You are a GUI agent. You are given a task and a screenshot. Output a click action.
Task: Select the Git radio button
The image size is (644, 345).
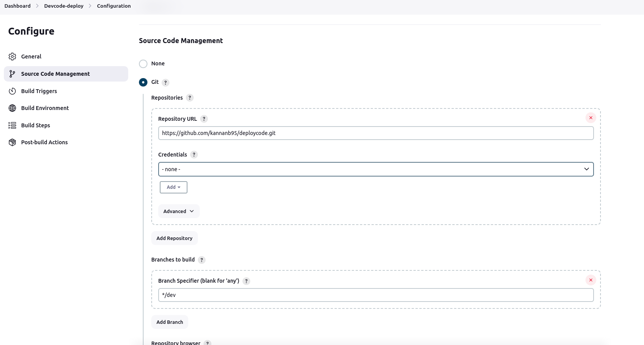tap(143, 82)
